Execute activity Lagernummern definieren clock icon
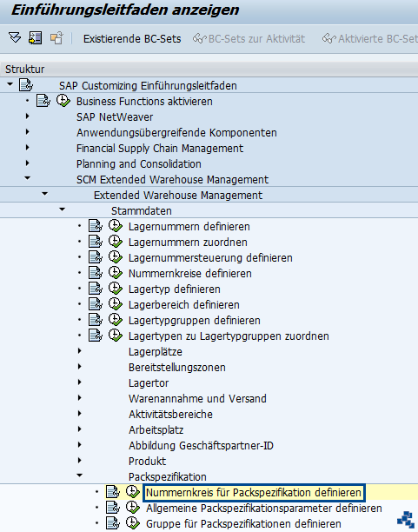Screen dimensions: 418x532 (x=116, y=226)
